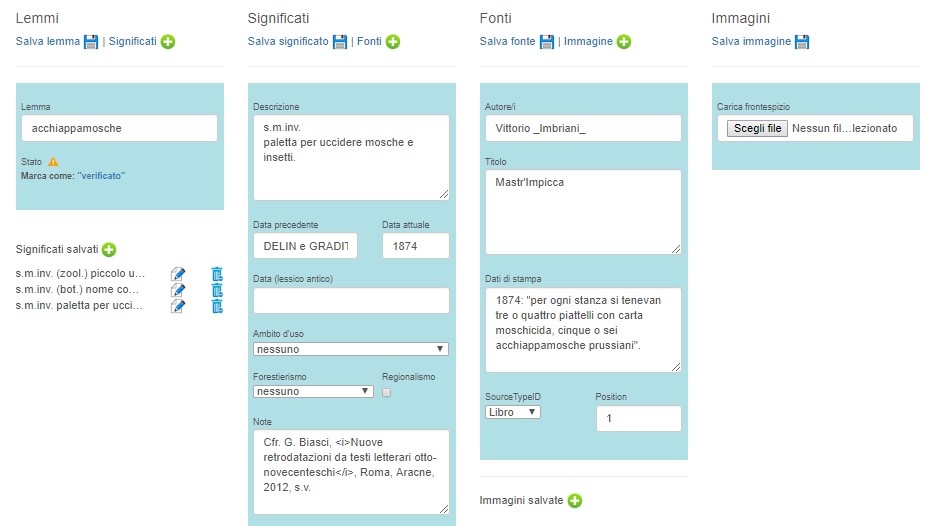Click the Scegli file button
Image resolution: width=945 pixels, height=526 pixels.
pyautogui.click(x=757, y=128)
